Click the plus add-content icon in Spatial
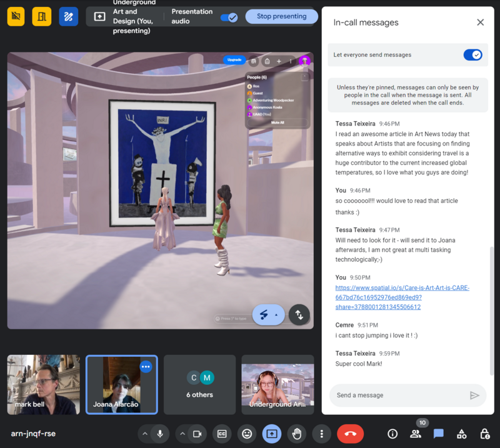This screenshot has height=448, width=500. 279,61
